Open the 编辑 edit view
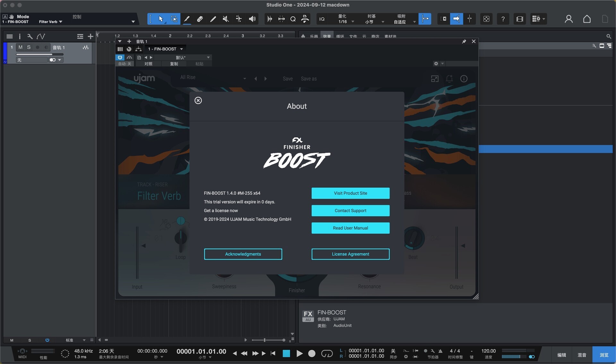The width and height of the screenshot is (616, 364). click(x=561, y=355)
